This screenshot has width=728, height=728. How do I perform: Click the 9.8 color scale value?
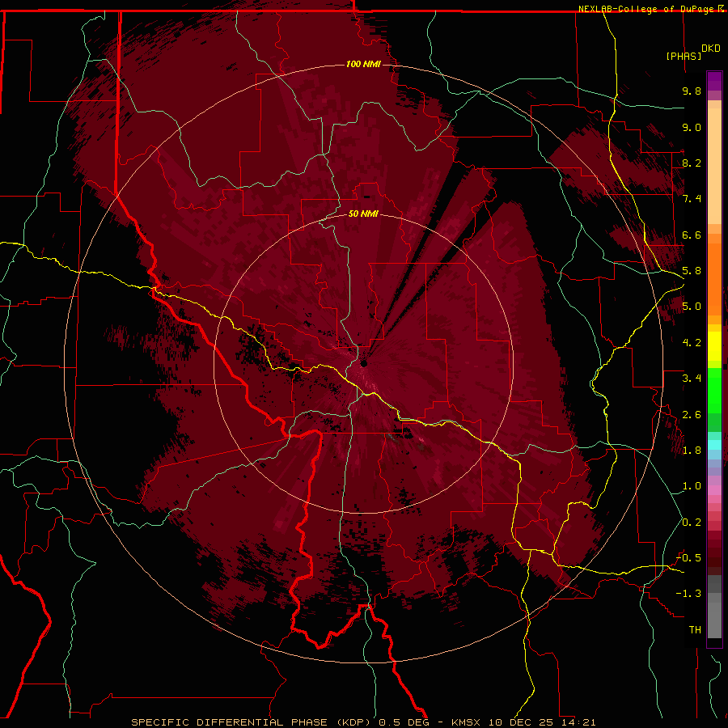692,91
